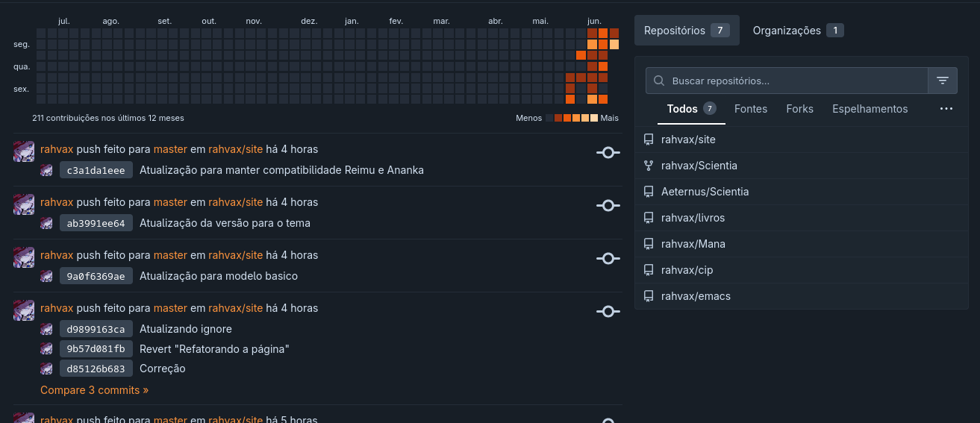The width and height of the screenshot is (980, 423).
Task: Click the rahvax avatar on the first push entry
Action: 24,151
